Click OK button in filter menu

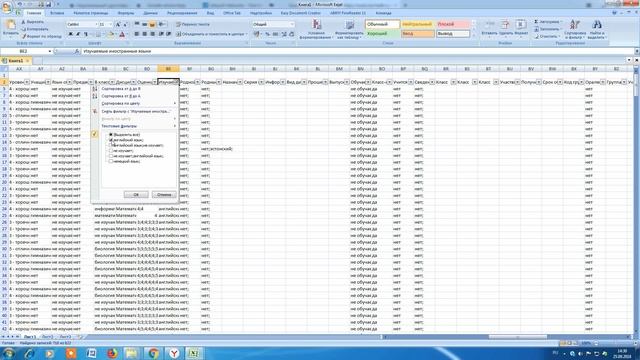[x=136, y=195]
